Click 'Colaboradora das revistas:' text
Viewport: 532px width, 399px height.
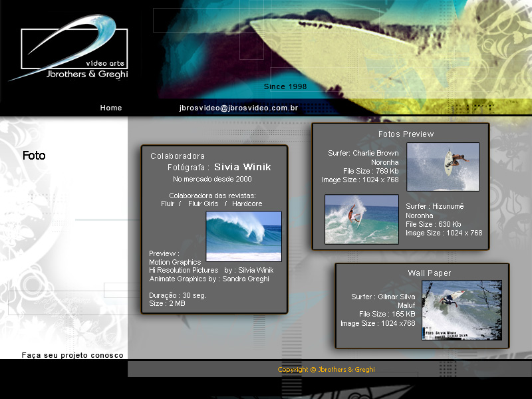[x=212, y=196]
